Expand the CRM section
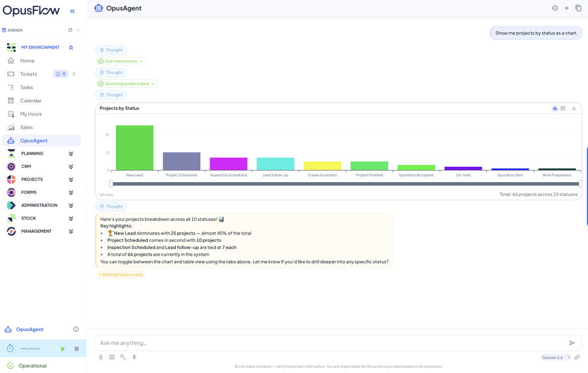Viewport: 588px width, 373px height. click(x=71, y=167)
